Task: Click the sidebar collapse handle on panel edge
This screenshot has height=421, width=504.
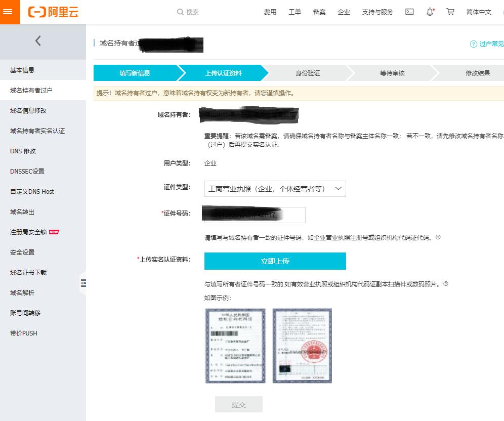Action: pos(83,284)
